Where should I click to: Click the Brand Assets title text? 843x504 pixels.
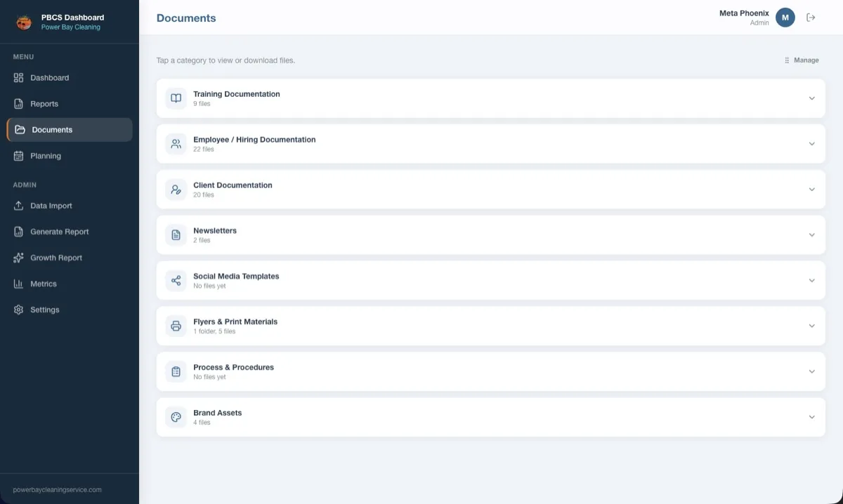click(x=217, y=413)
